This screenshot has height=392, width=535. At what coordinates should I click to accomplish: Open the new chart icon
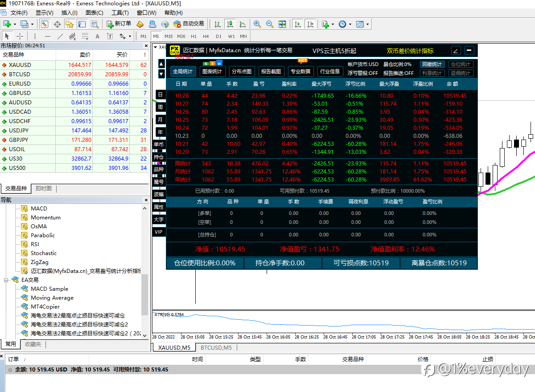(7, 24)
